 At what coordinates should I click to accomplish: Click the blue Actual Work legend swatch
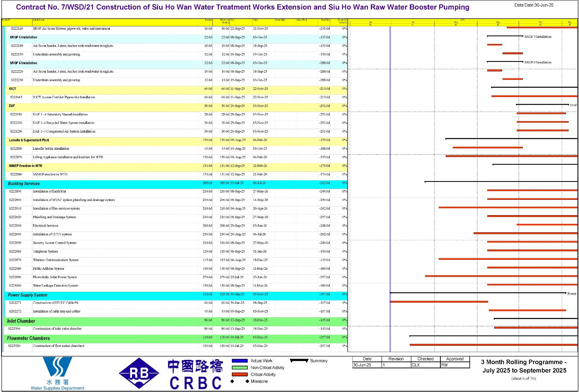[240, 361]
